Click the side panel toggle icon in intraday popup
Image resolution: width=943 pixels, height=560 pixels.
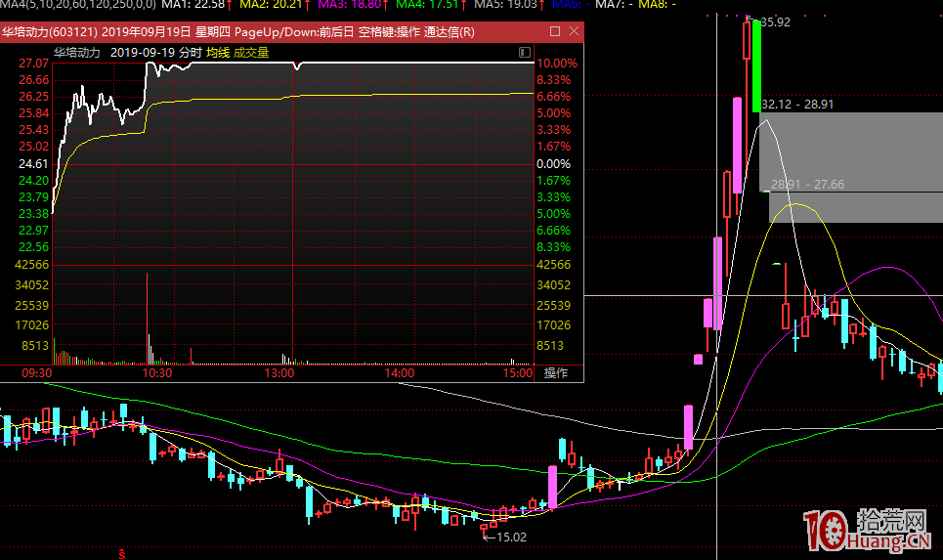[x=525, y=53]
